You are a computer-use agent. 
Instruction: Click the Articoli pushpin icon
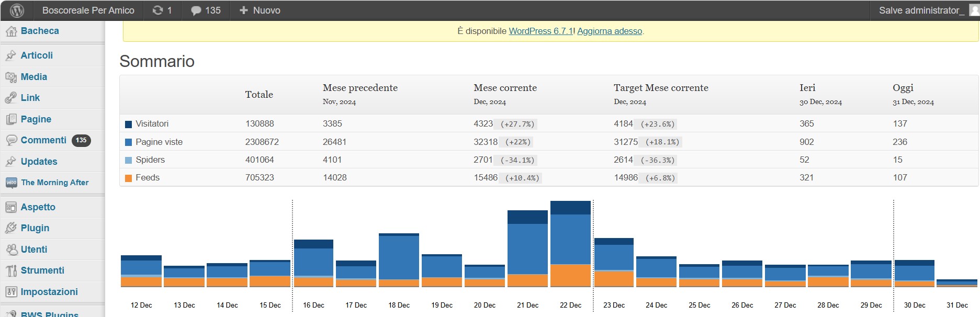point(11,55)
